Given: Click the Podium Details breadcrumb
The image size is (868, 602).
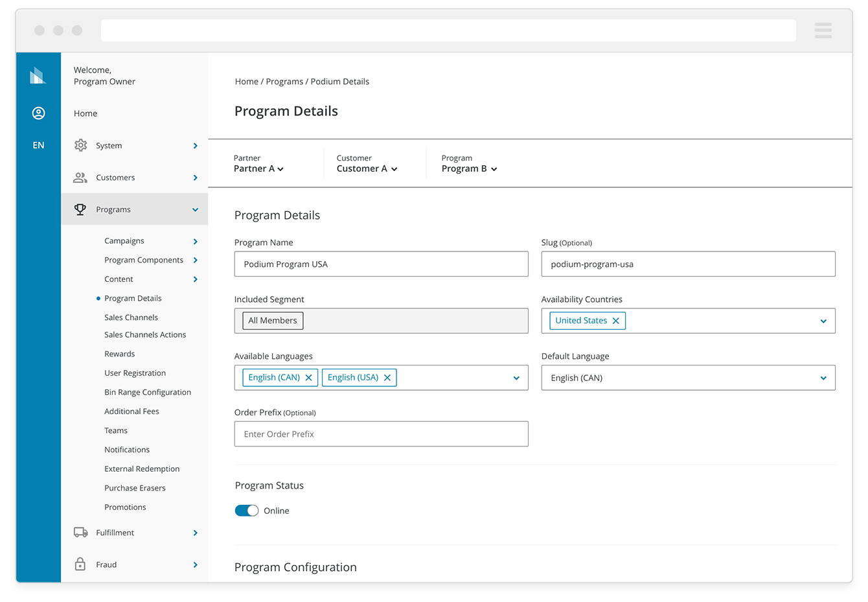Looking at the screenshot, I should (340, 82).
